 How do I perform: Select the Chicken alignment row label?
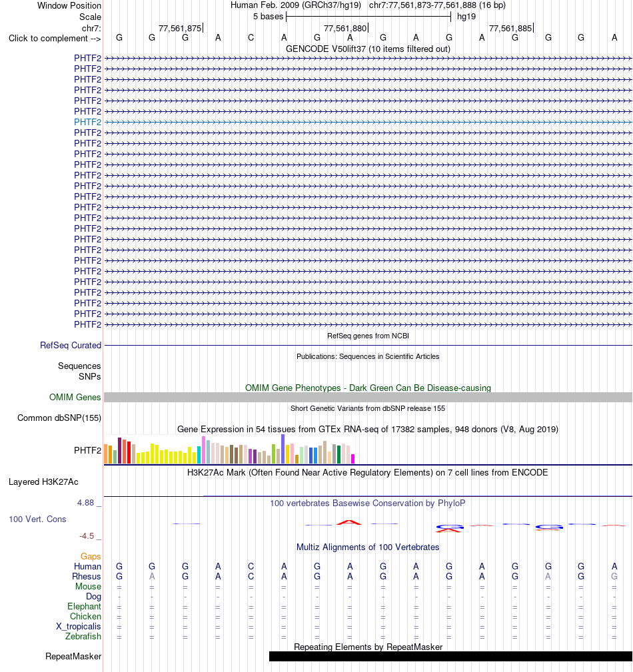point(86,616)
